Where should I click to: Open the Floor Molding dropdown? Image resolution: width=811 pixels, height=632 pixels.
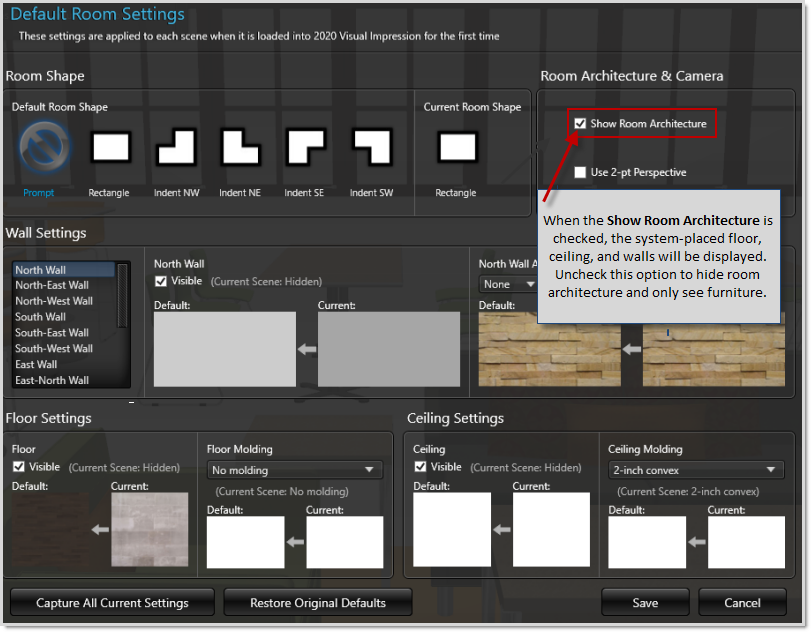[294, 470]
